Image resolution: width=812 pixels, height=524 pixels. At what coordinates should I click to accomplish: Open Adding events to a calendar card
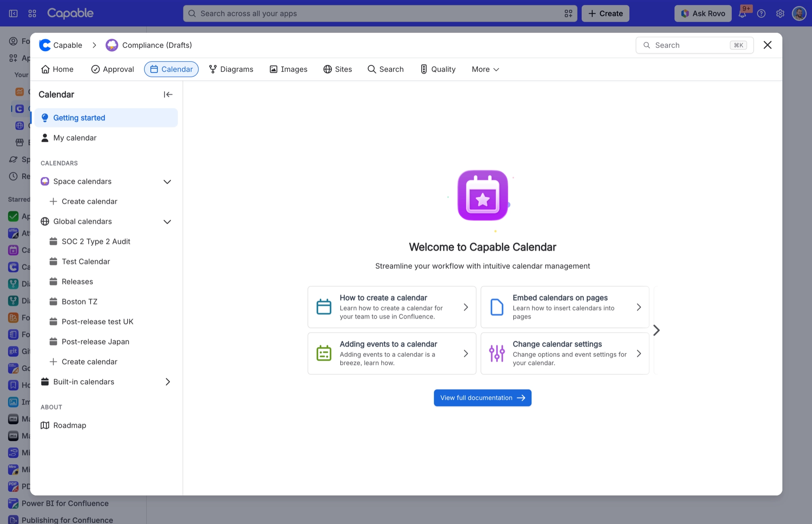click(x=392, y=353)
